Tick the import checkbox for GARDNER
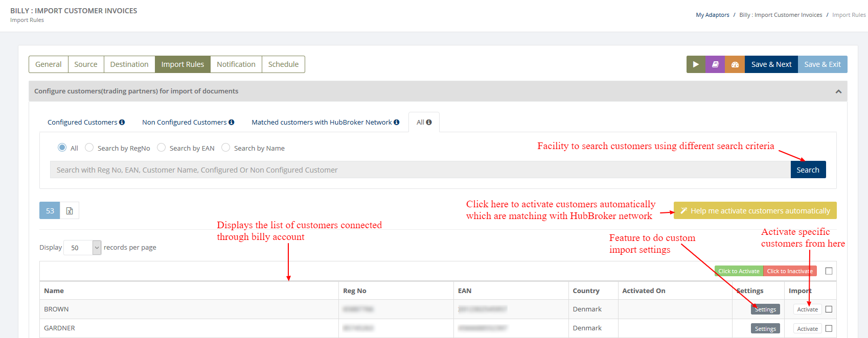The width and height of the screenshot is (868, 338). (x=829, y=328)
